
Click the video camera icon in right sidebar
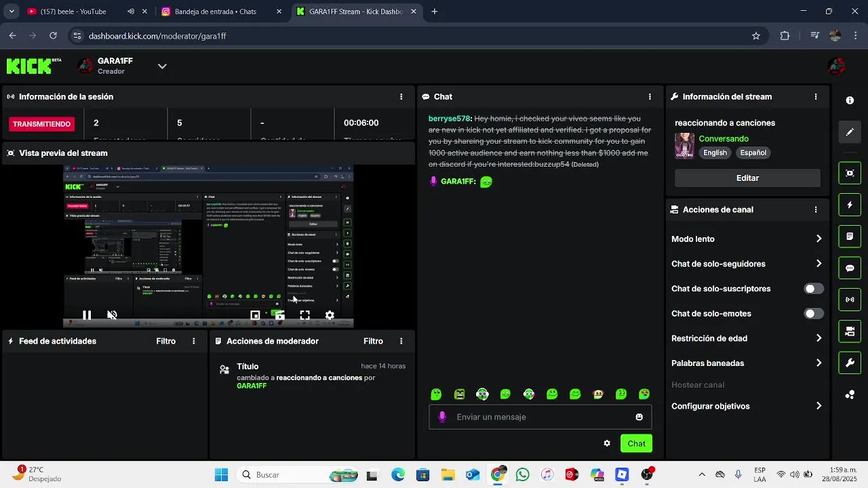850,331
